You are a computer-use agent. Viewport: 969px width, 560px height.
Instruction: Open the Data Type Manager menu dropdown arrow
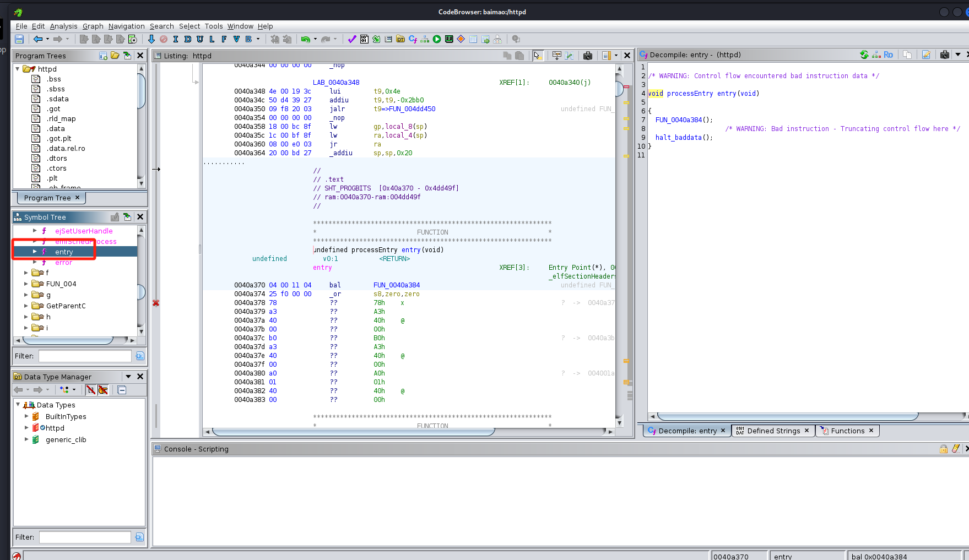coord(128,377)
